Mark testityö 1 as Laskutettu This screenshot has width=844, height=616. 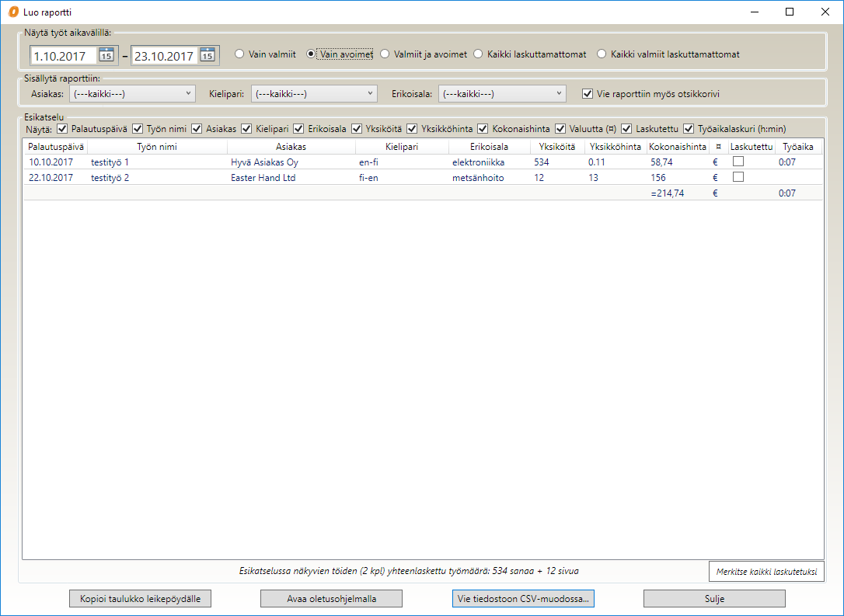(738, 162)
